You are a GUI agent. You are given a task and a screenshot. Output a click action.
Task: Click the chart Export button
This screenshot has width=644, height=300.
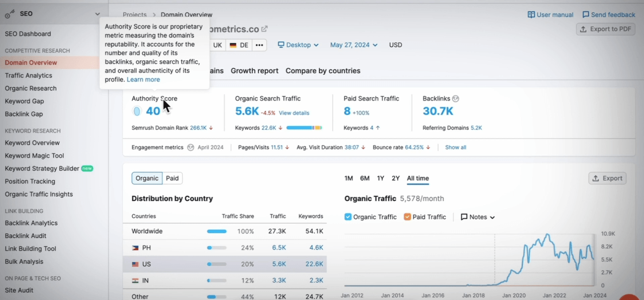(x=607, y=178)
